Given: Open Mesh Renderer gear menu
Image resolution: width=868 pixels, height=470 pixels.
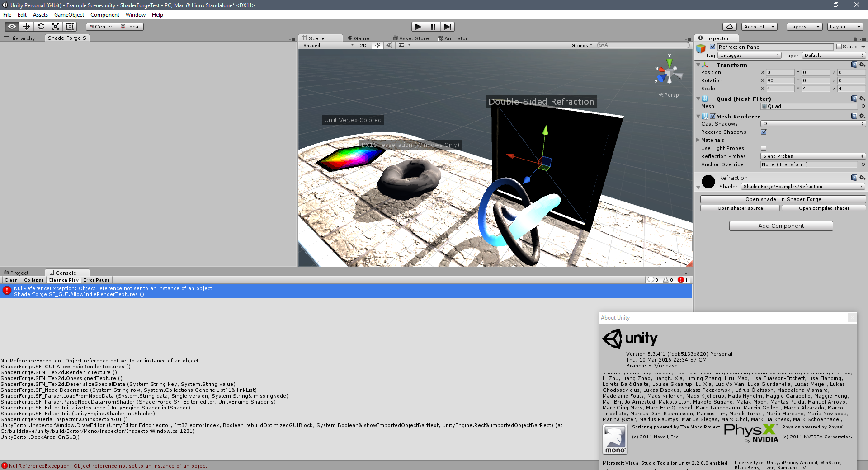Looking at the screenshot, I should pos(862,116).
